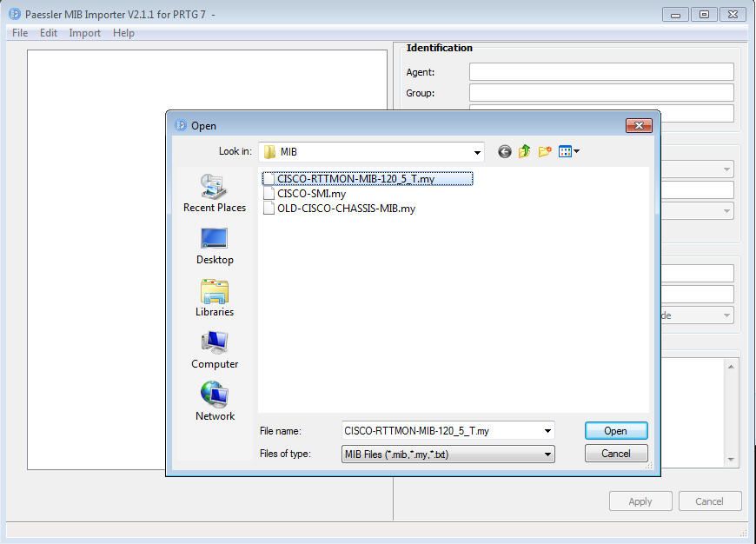Select CISCO-SMI.my file name
The image size is (756, 544).
(311, 194)
